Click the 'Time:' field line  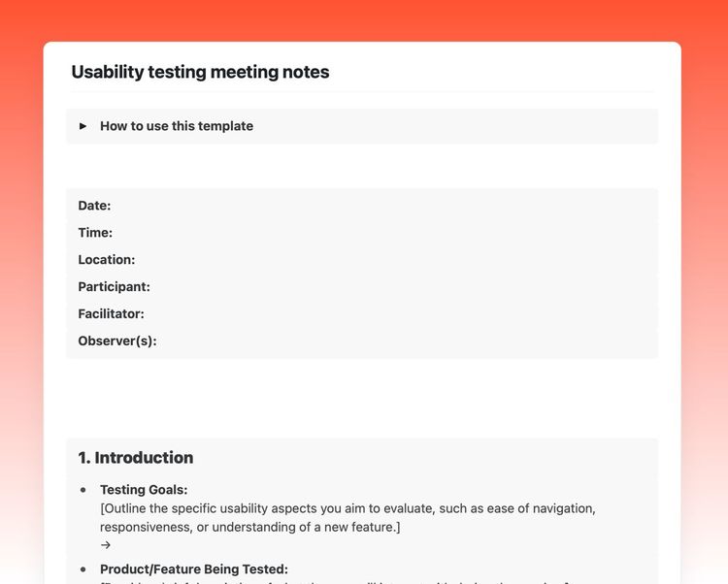coord(95,233)
